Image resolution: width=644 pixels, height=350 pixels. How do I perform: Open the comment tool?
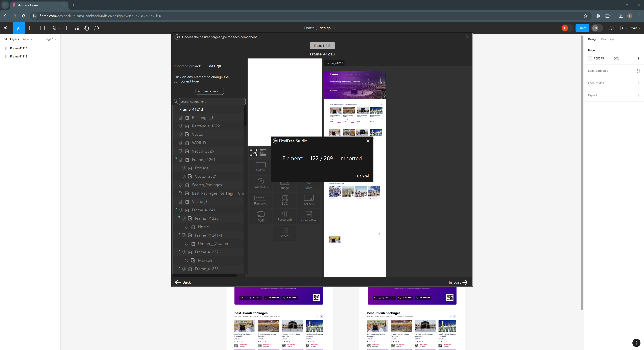coord(97,28)
